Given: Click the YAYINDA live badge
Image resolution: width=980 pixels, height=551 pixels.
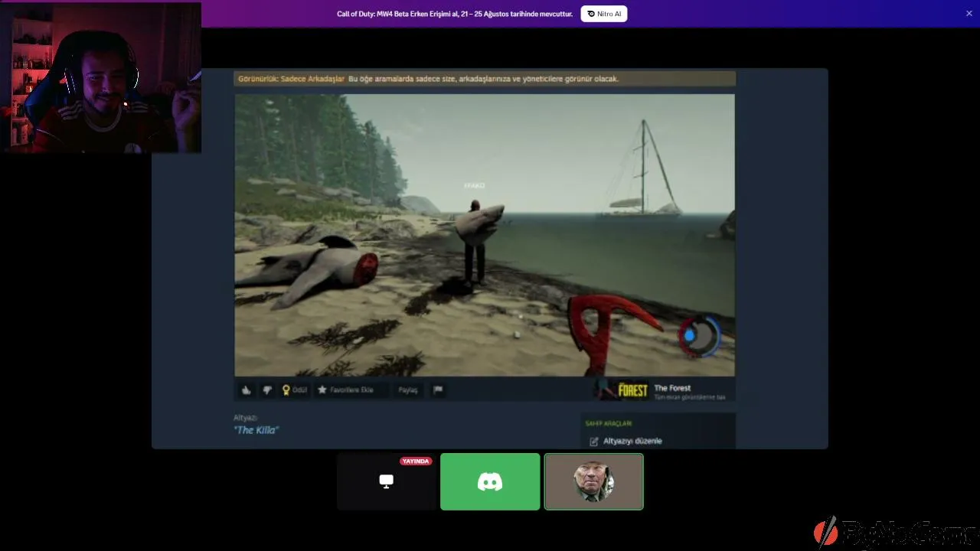Looking at the screenshot, I should (416, 461).
